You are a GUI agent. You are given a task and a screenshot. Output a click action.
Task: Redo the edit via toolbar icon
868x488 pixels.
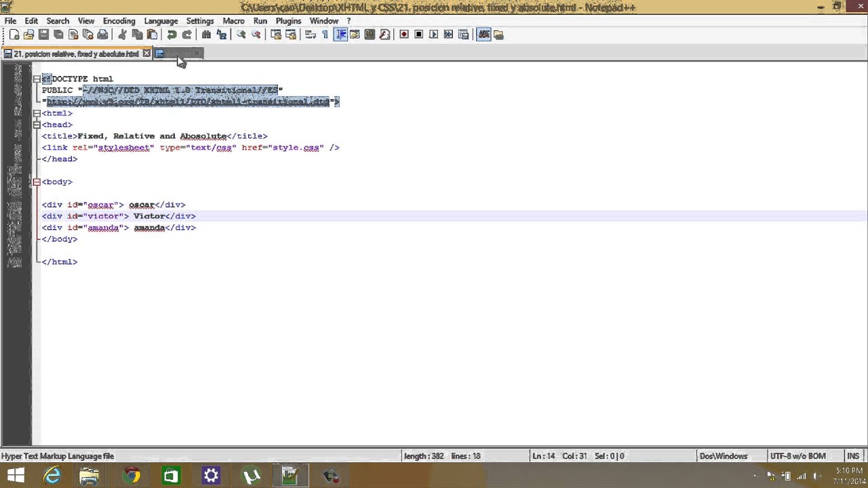click(186, 35)
